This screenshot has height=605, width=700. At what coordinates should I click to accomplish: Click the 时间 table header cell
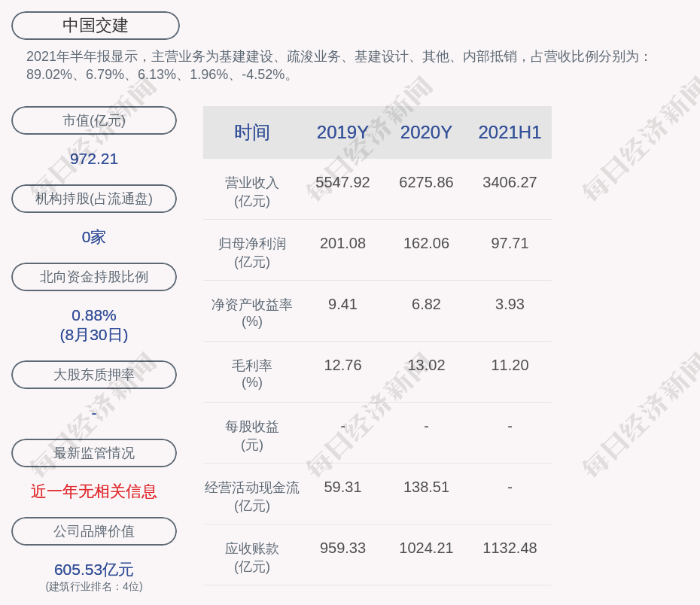(x=251, y=132)
